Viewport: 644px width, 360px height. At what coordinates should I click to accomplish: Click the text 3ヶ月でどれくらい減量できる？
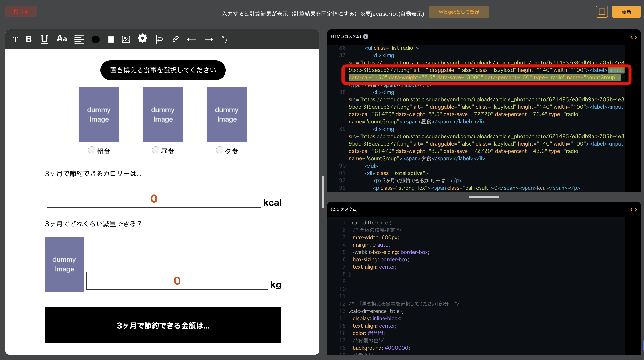94,224
